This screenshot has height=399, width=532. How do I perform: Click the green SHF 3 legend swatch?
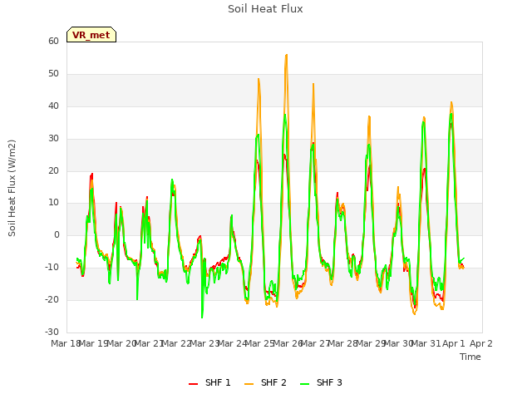click(x=305, y=384)
